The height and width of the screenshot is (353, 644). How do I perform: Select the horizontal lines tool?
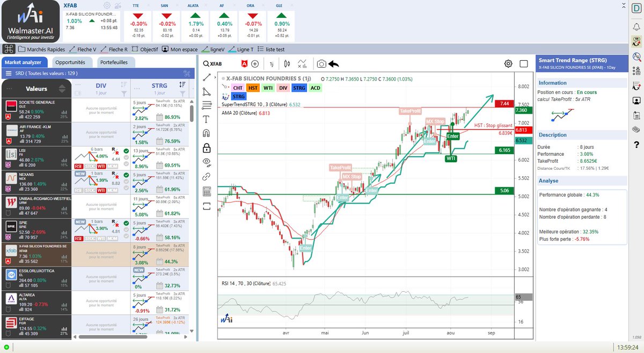[207, 105]
